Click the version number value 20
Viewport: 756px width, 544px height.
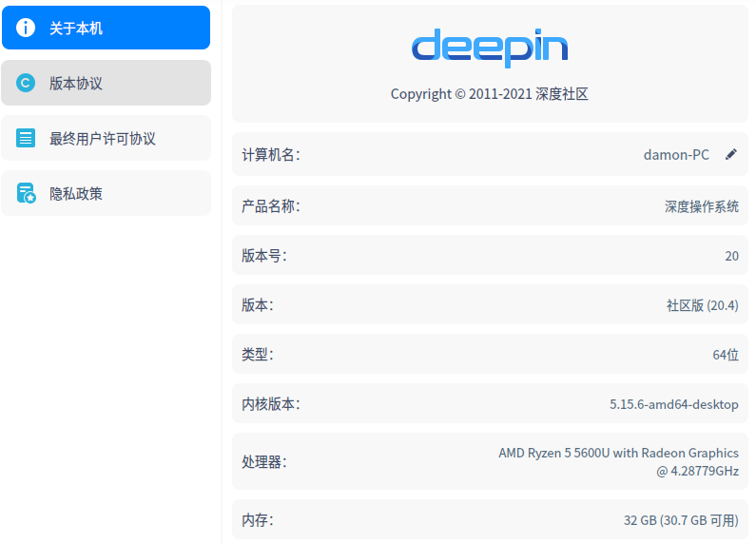click(x=732, y=256)
